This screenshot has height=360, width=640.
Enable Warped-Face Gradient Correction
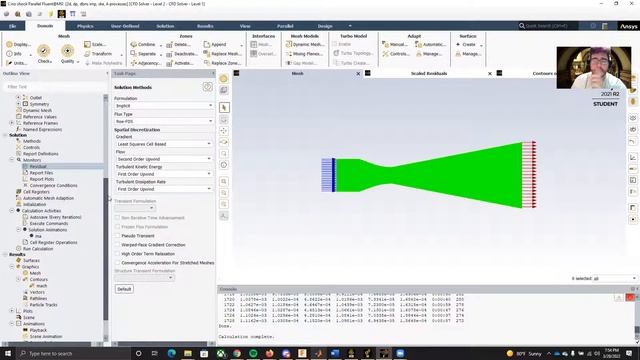coord(118,244)
